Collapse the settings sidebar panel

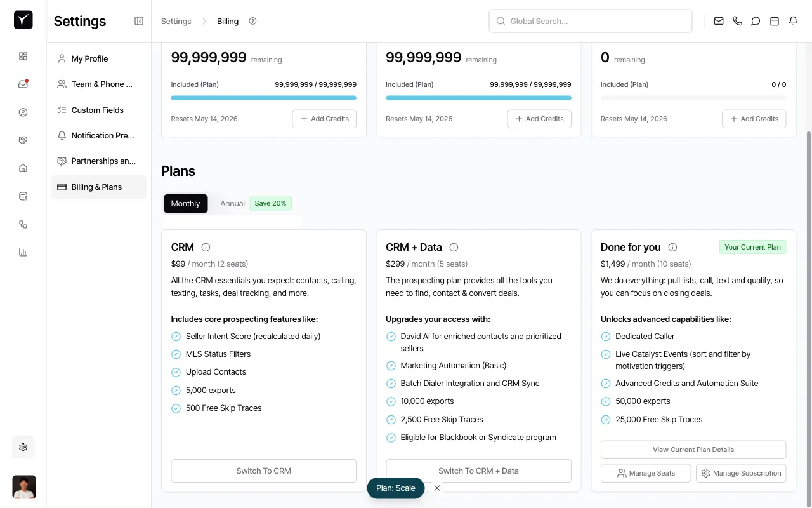(138, 20)
